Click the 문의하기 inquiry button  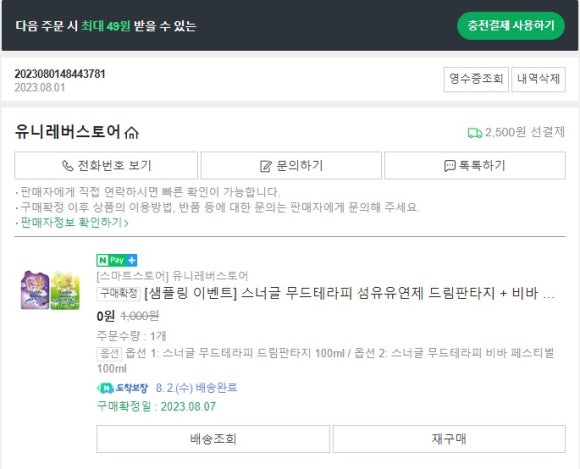click(291, 165)
